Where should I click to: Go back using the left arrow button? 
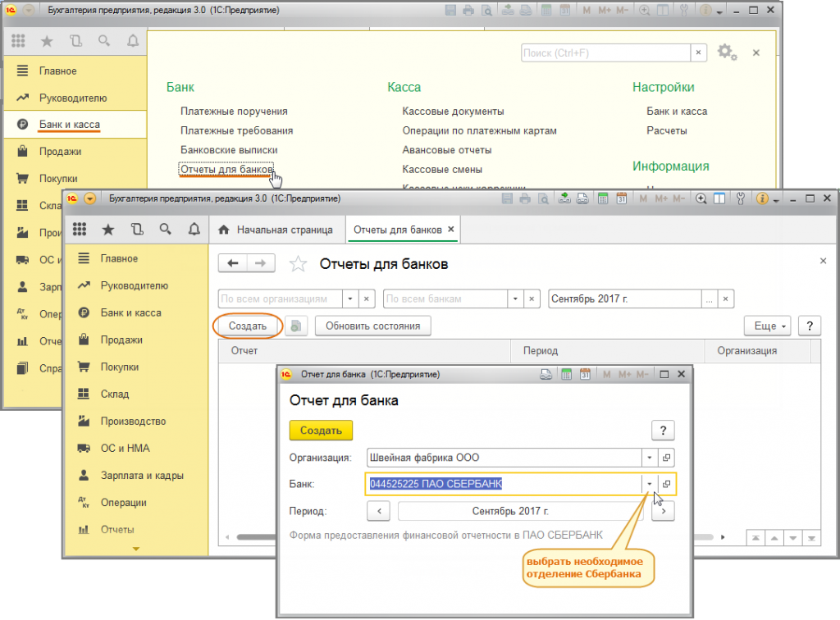pos(232,263)
